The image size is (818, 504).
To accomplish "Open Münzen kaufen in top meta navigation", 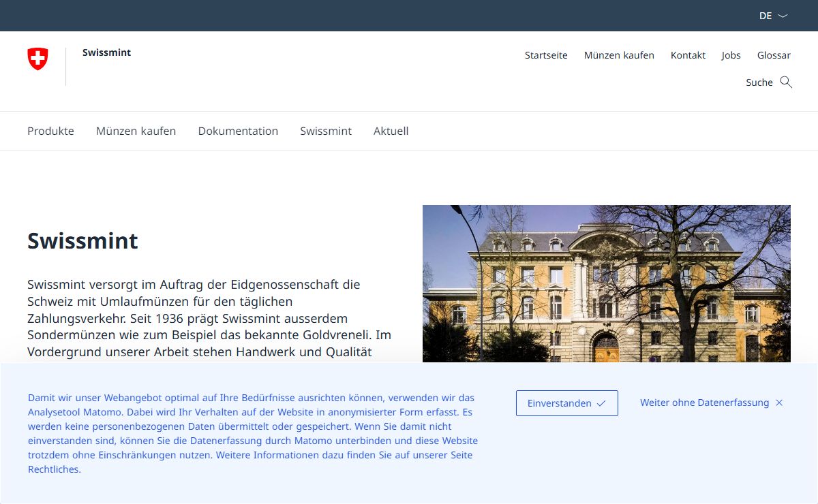I will click(x=619, y=55).
